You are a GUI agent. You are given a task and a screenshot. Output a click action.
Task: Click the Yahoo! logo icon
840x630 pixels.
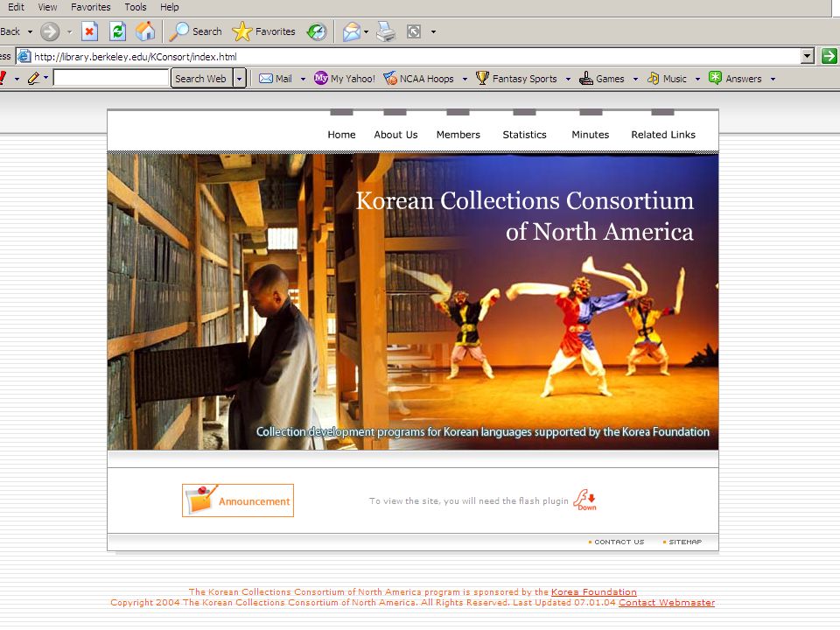(3, 79)
